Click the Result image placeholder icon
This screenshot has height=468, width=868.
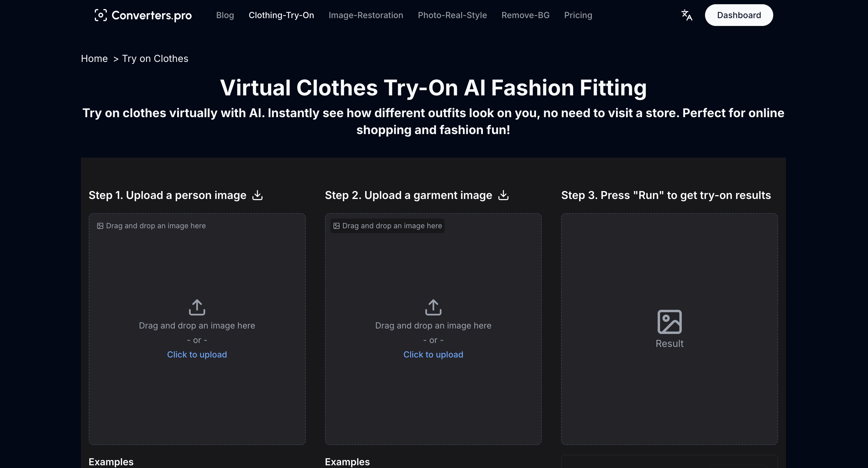[x=669, y=322]
